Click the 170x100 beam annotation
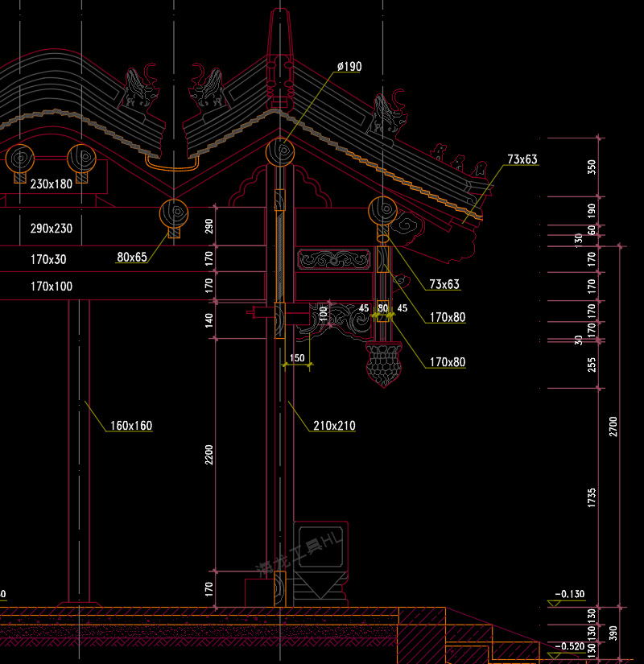The height and width of the screenshot is (664, 644). [51, 286]
